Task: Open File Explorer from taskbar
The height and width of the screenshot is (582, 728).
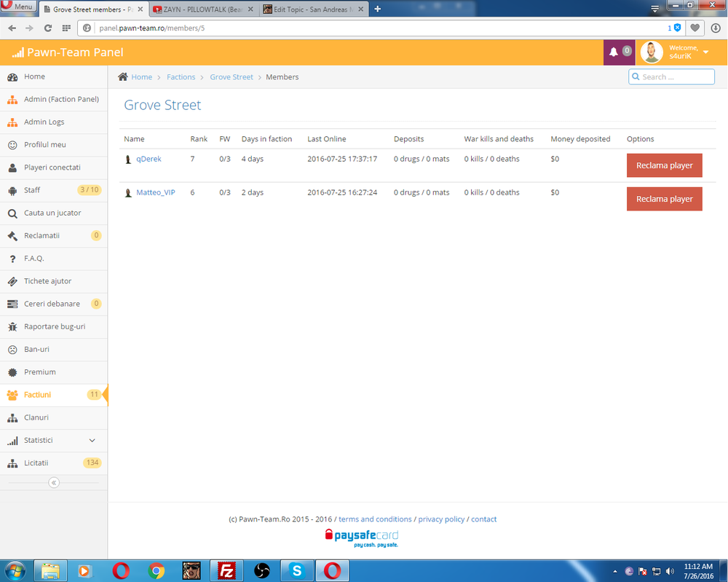Action: (x=50, y=571)
